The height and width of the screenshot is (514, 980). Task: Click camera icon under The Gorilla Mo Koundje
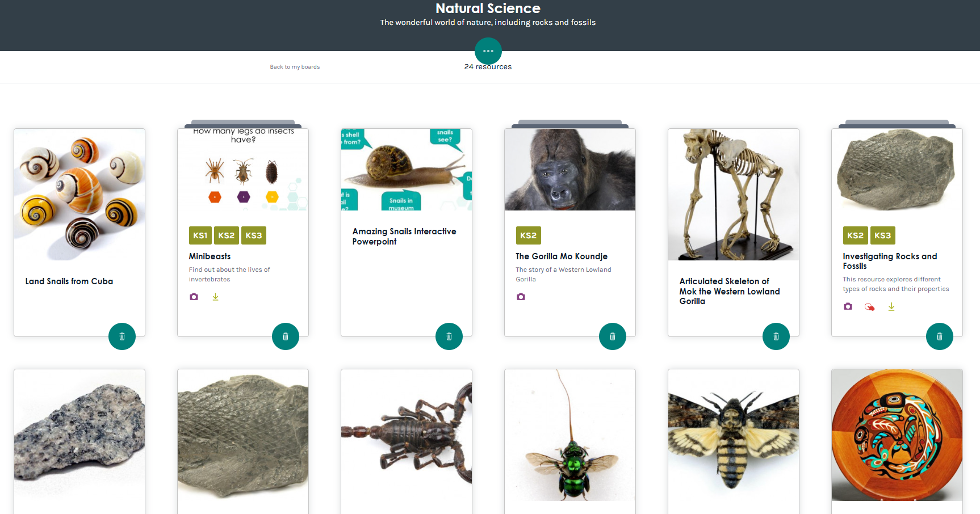(521, 297)
